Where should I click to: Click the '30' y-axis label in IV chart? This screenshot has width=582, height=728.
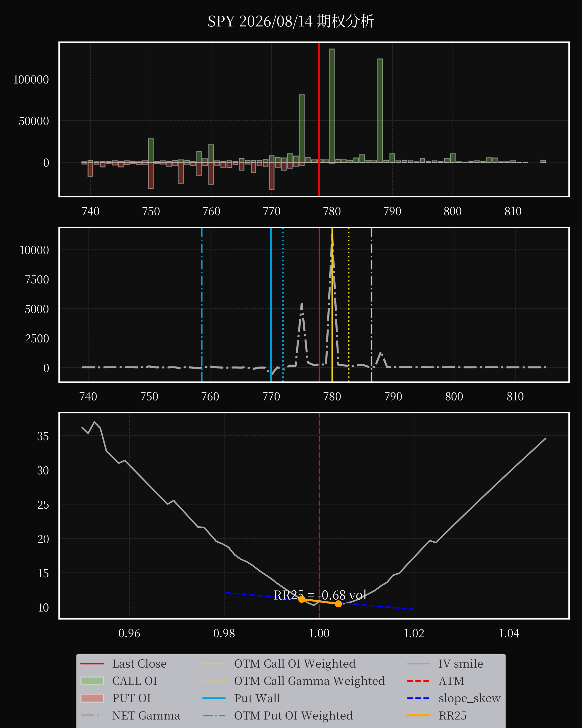pyautogui.click(x=43, y=470)
